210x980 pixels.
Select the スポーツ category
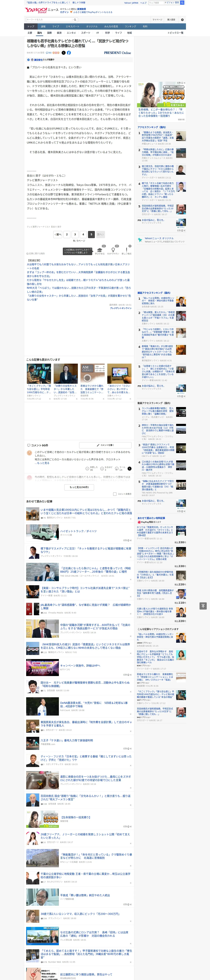coord(86,33)
